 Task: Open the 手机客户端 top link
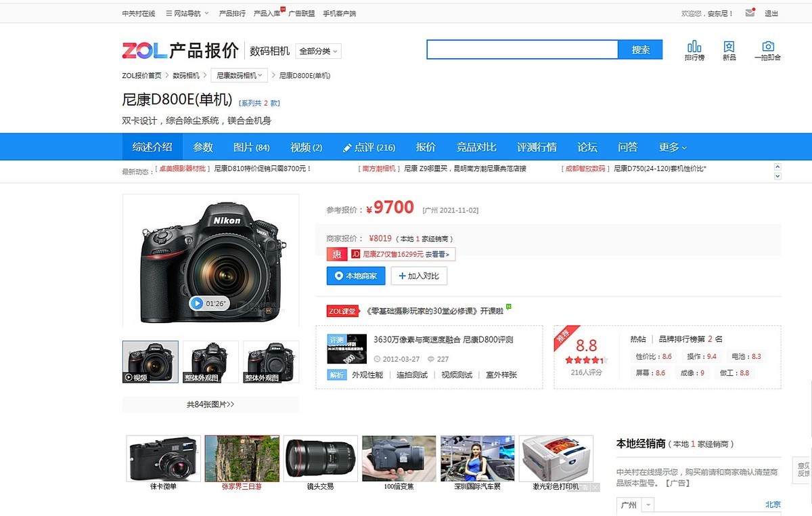point(339,13)
